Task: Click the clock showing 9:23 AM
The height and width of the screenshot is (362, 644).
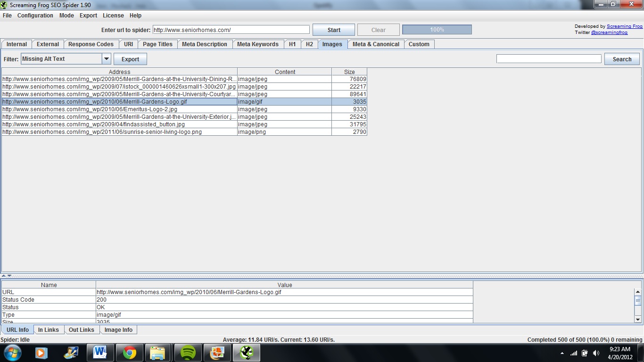Action: (x=619, y=349)
